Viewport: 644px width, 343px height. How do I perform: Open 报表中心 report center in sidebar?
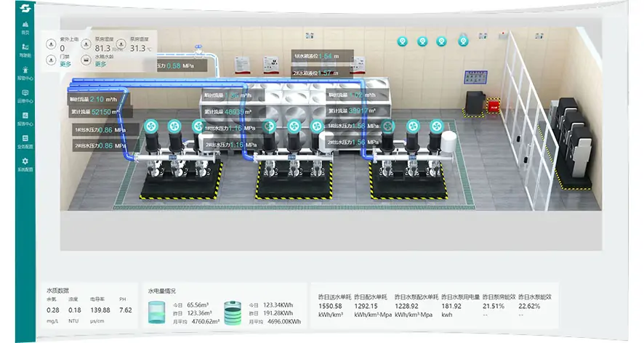pyautogui.click(x=25, y=118)
